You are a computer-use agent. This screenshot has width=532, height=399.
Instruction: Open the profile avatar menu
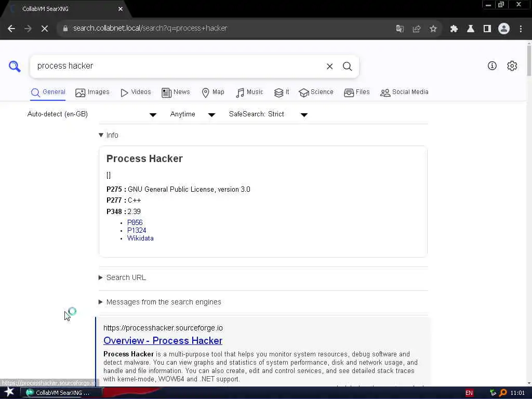pos(504,29)
